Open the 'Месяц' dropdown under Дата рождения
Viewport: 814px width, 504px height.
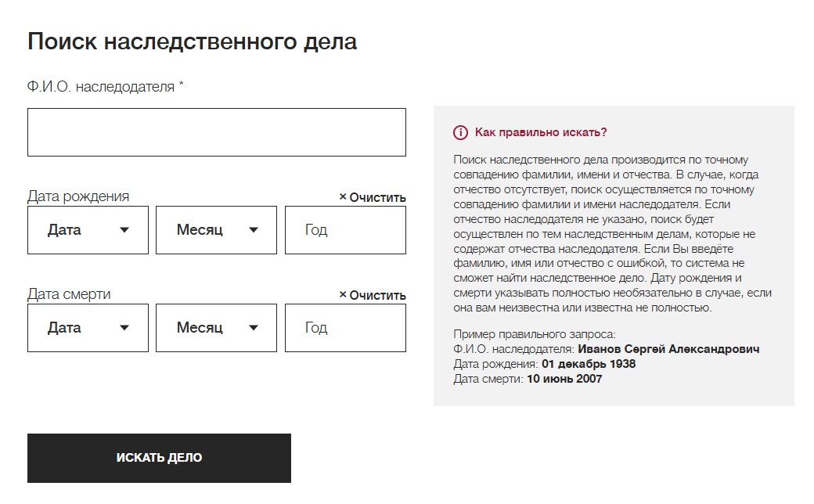point(216,230)
